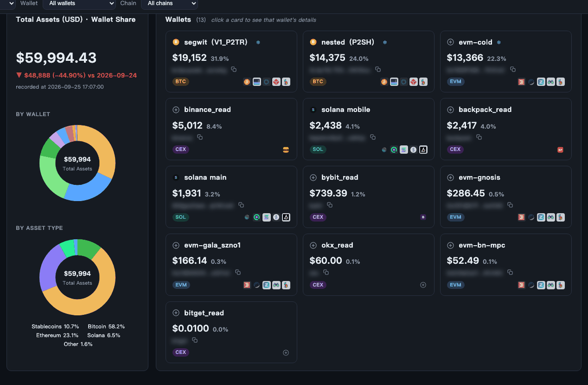Image resolution: width=588 pixels, height=385 pixels.
Task: Click the $14,375 balance on nested card
Action: 327,58
